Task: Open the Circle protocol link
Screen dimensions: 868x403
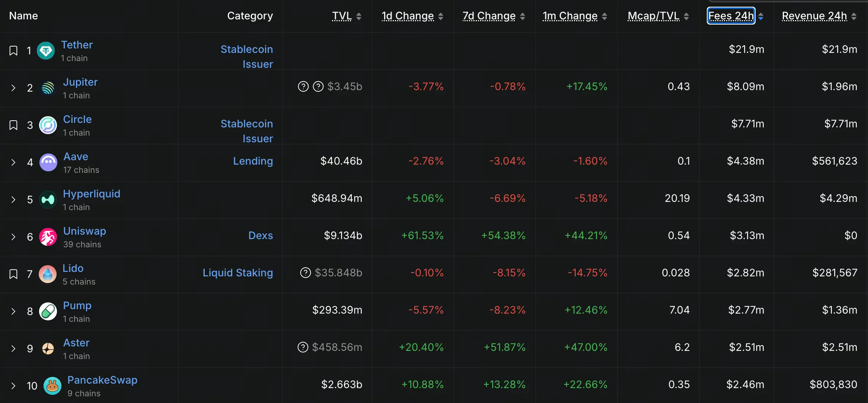Action: [77, 119]
